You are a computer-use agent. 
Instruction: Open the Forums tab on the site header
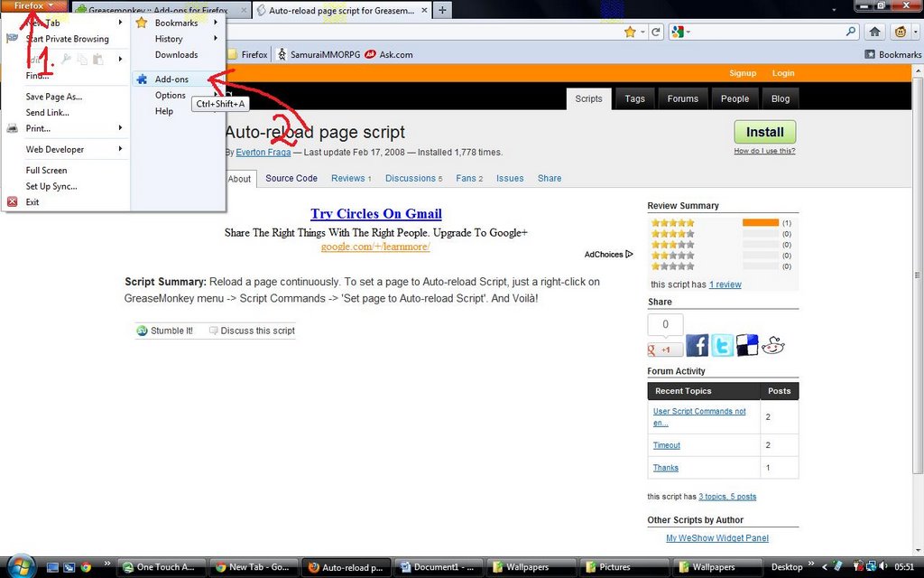tap(683, 98)
